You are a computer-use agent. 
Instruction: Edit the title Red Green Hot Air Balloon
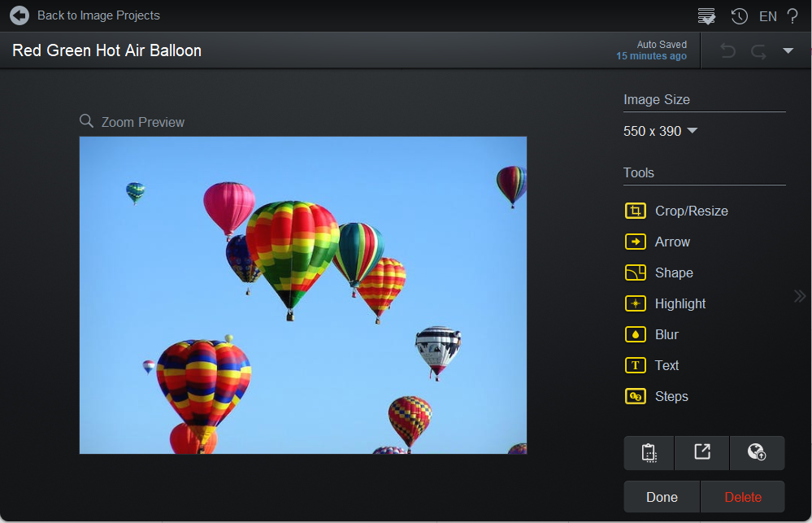106,50
